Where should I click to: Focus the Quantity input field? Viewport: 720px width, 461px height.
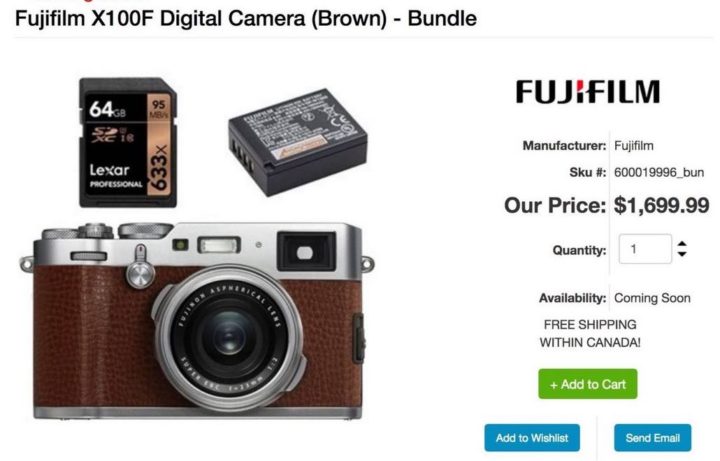click(x=645, y=249)
